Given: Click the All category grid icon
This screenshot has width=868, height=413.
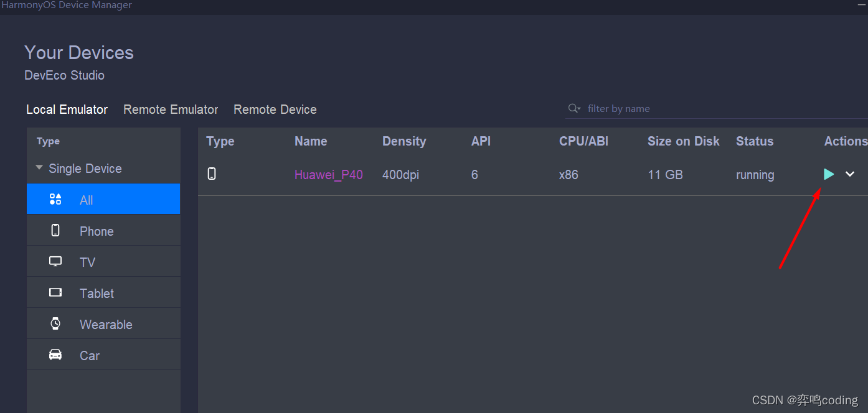Looking at the screenshot, I should 55,199.
